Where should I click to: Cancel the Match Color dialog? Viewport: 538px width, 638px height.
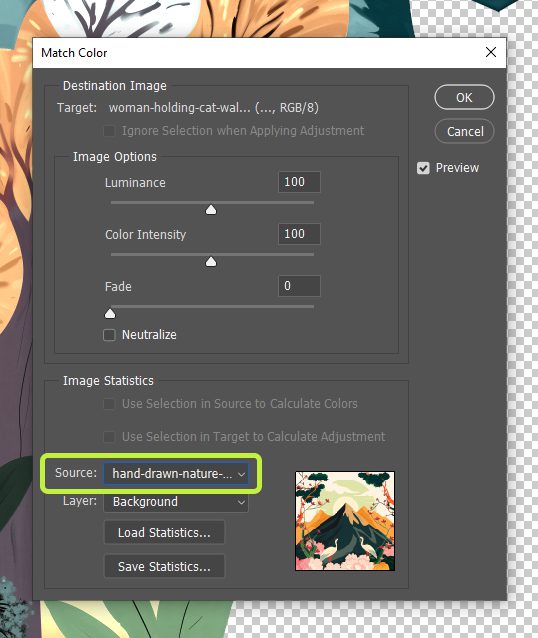[464, 131]
